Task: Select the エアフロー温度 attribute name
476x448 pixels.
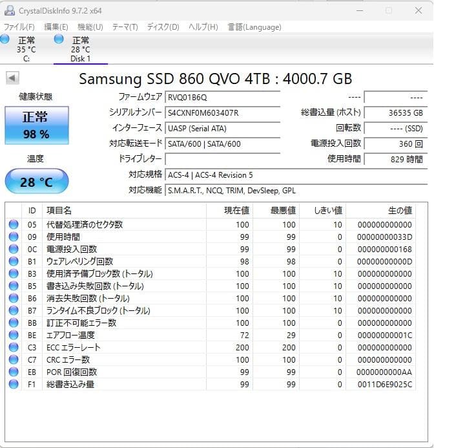Action: [x=70, y=336]
